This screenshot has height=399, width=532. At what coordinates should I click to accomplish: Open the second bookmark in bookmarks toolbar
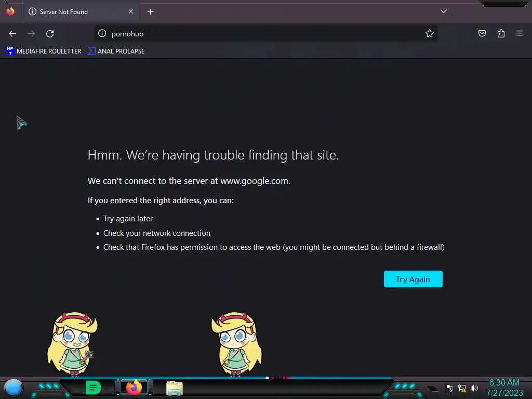coord(116,51)
